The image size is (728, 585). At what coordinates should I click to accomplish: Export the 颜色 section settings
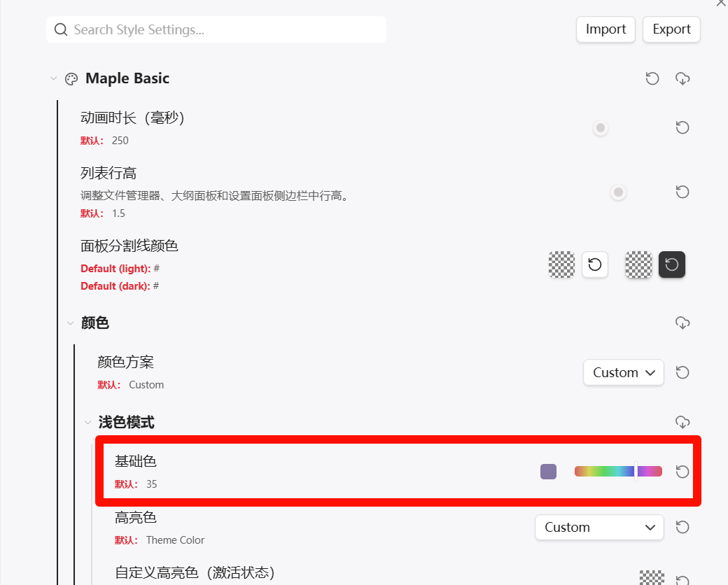coord(682,323)
